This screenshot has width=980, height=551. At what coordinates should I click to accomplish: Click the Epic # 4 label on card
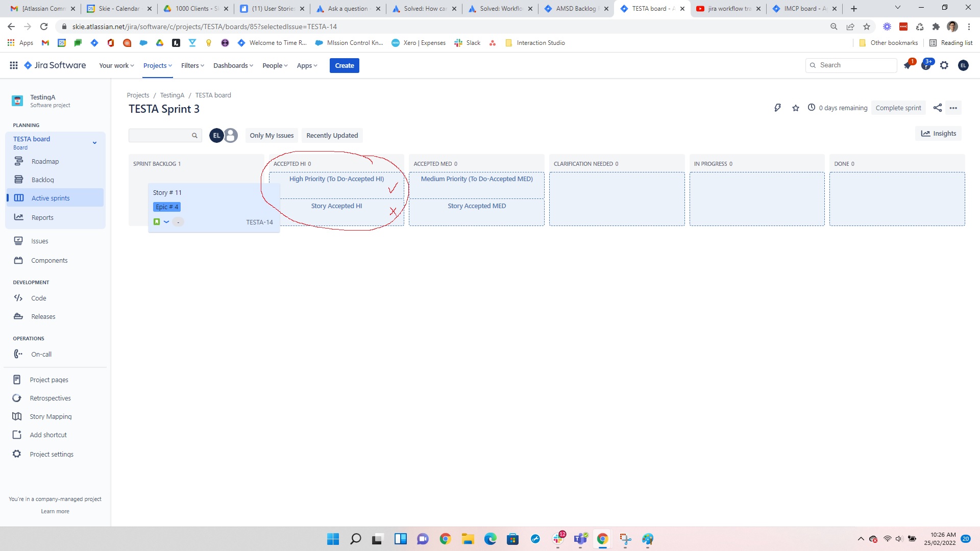point(167,207)
